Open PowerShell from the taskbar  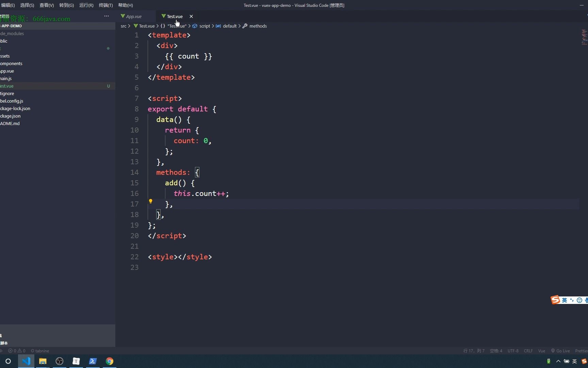[x=93, y=361]
